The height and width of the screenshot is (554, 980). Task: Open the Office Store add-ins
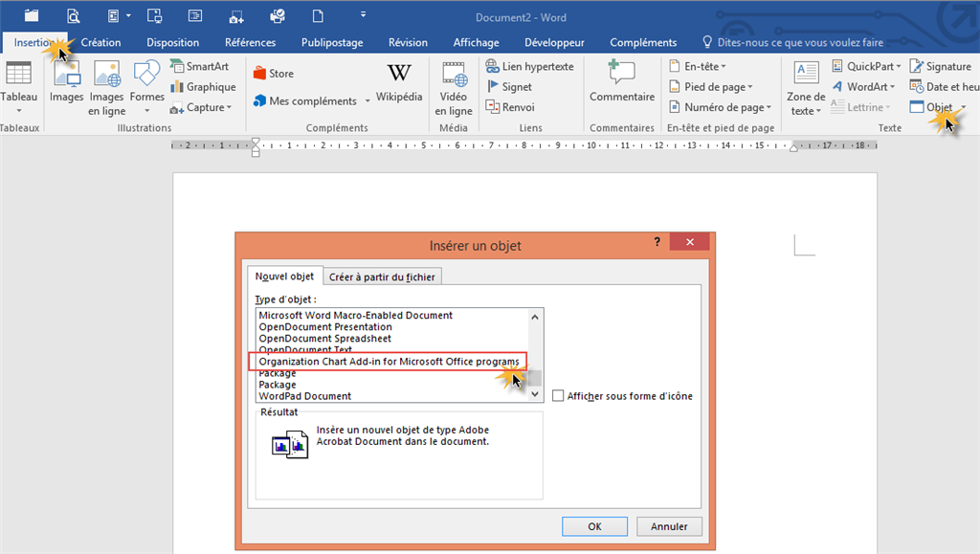click(x=274, y=74)
